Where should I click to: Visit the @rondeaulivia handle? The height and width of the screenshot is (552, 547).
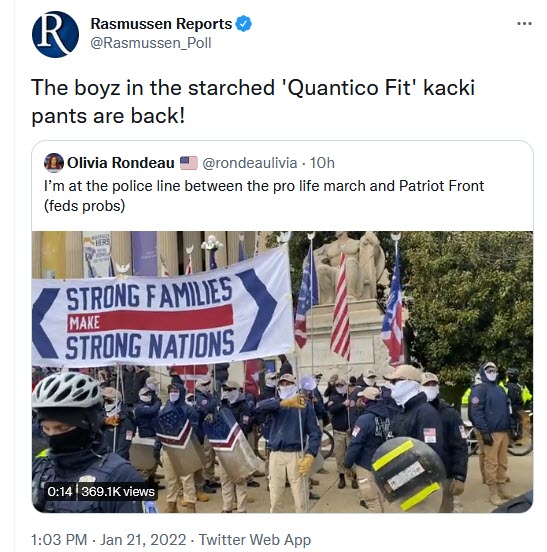point(250,163)
